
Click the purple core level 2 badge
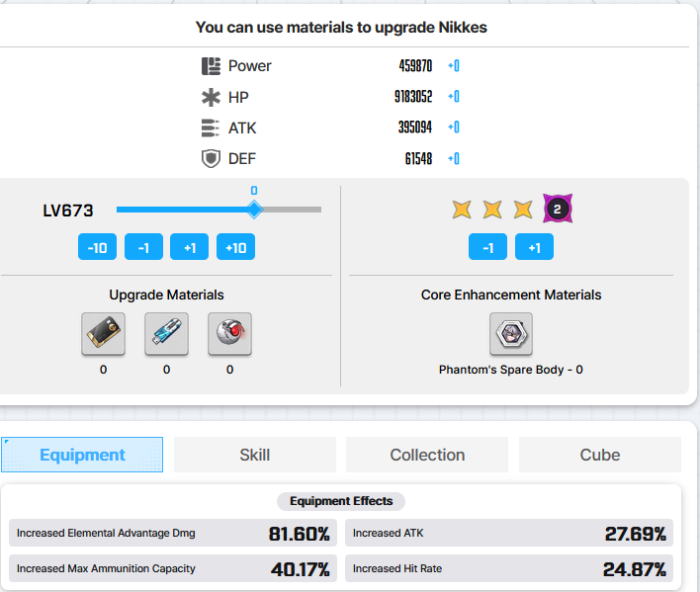(x=558, y=209)
